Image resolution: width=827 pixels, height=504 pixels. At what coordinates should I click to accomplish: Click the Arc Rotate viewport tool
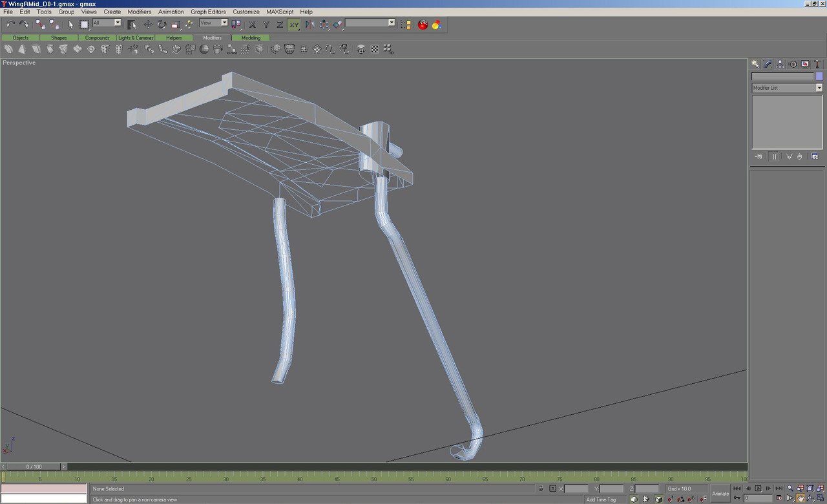(x=810, y=498)
